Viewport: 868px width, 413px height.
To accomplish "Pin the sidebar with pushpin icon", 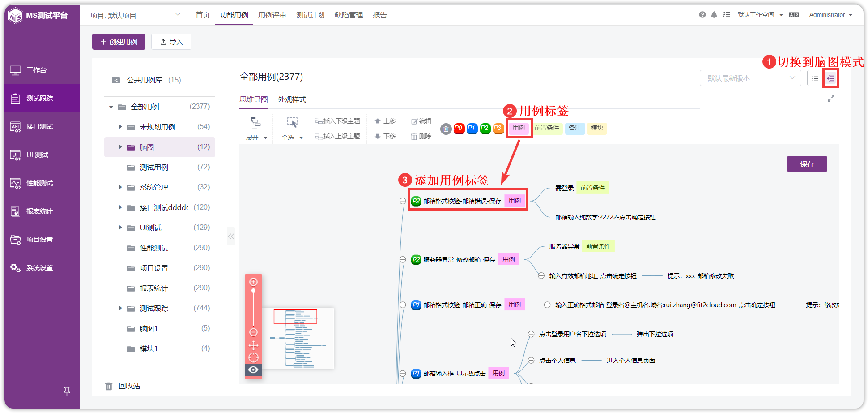I will 67,391.
